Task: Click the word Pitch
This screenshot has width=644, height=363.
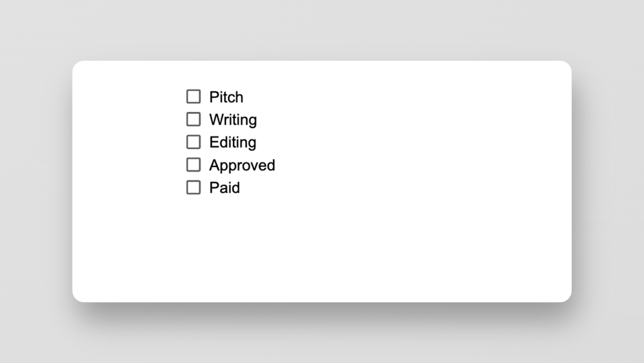Action: point(226,97)
